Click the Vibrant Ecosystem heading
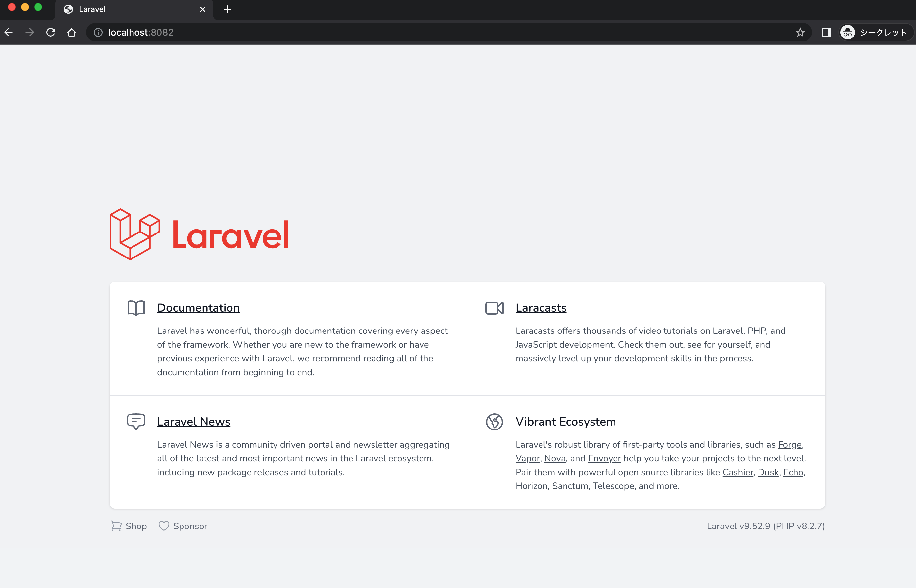 click(x=566, y=422)
